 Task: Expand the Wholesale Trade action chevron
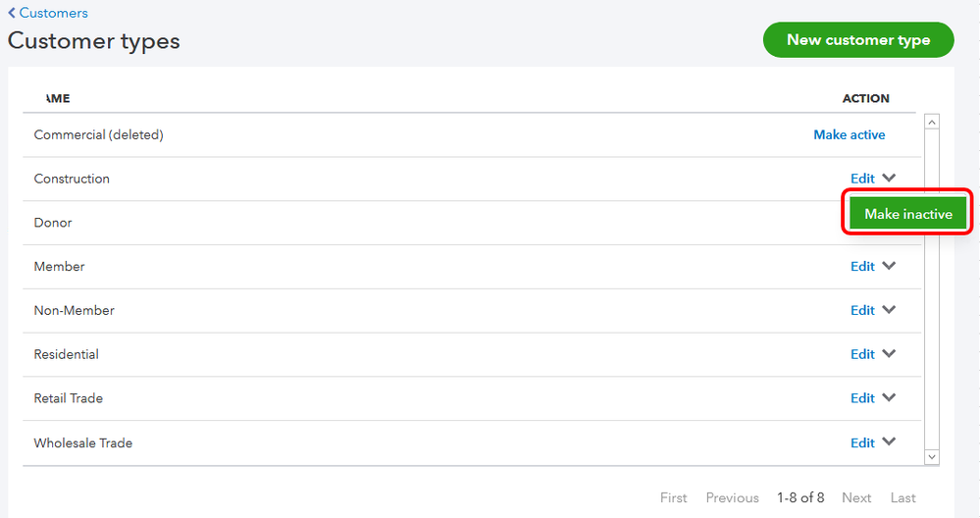pyautogui.click(x=889, y=442)
